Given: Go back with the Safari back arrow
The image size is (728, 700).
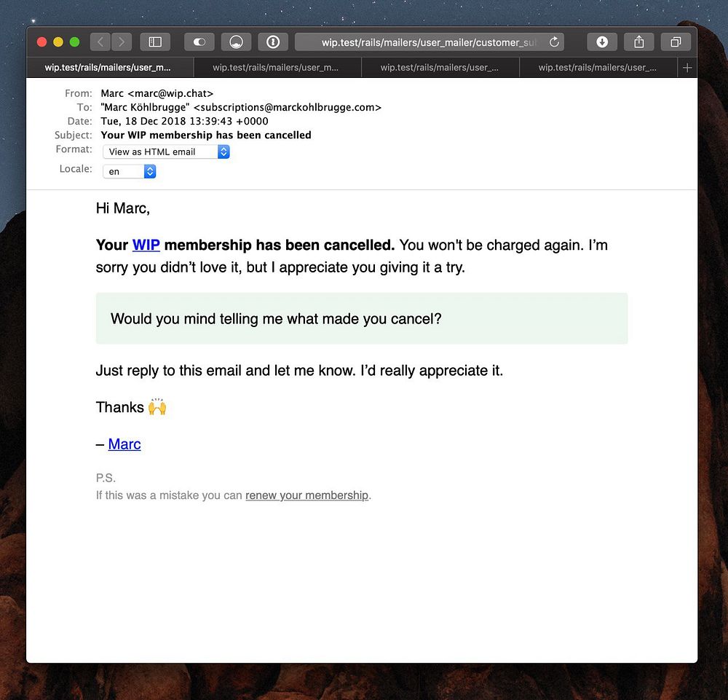Looking at the screenshot, I should pos(100,42).
